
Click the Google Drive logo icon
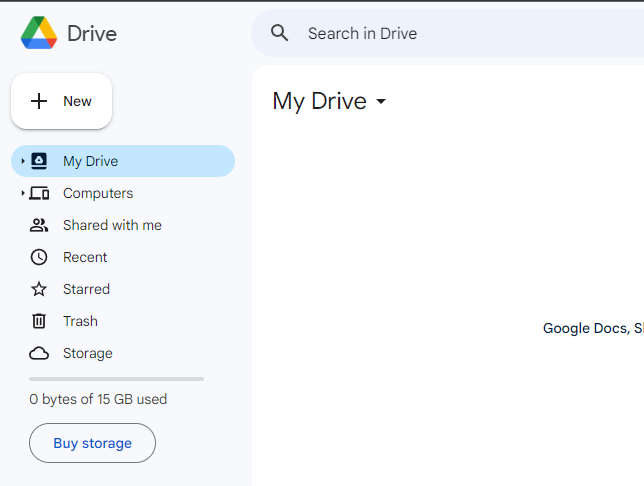(x=39, y=33)
